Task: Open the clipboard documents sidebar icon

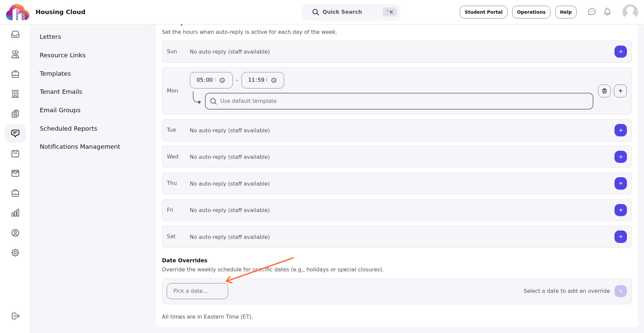Action: point(15,114)
